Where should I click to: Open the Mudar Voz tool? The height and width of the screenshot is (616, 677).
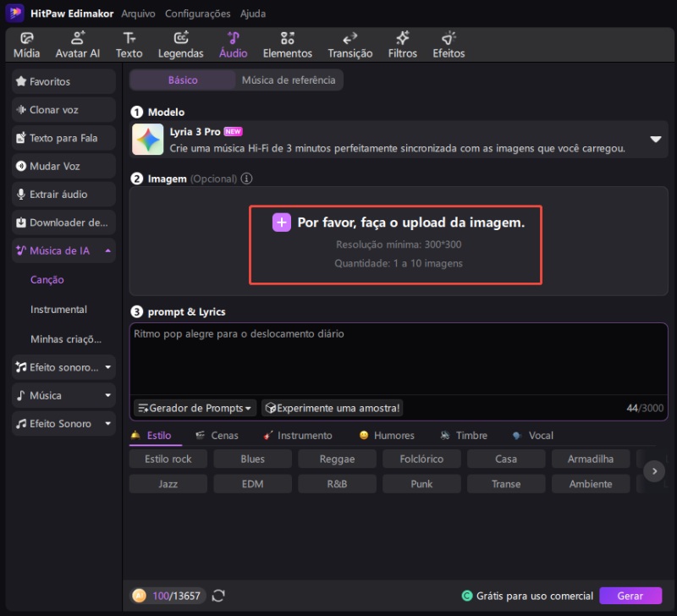tap(64, 166)
